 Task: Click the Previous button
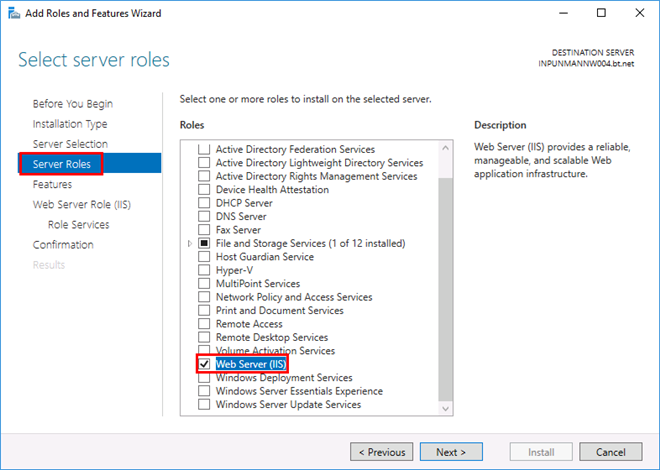coord(381,452)
